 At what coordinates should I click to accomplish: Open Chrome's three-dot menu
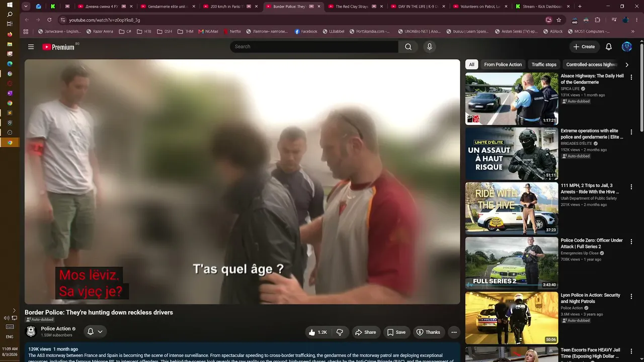click(x=637, y=20)
